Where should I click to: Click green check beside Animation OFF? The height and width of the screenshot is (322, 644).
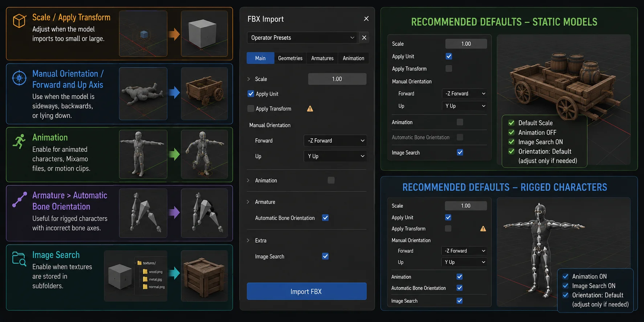511,133
